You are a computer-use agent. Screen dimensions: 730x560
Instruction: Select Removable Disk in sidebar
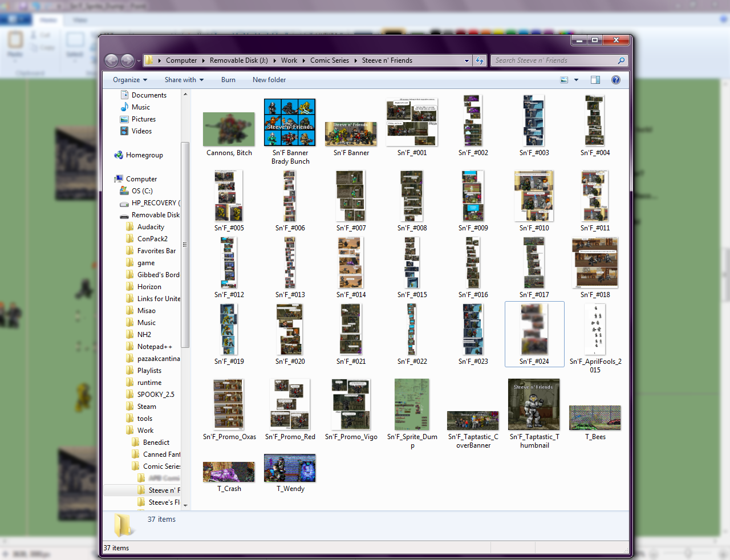point(149,215)
